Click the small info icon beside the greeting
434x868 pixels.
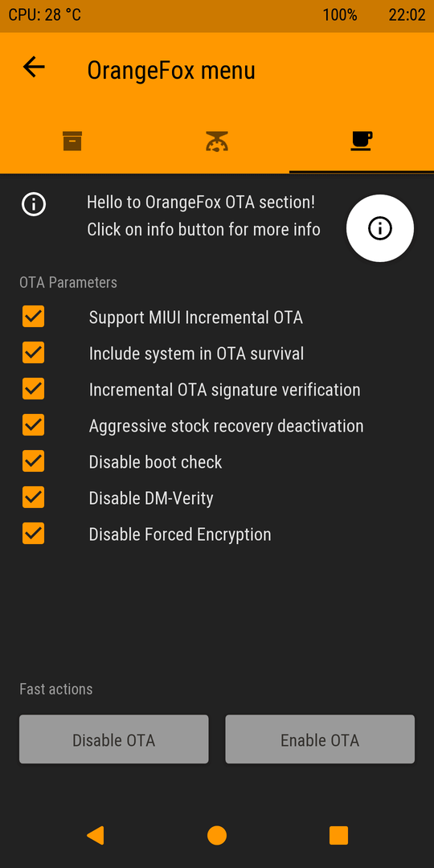tap(34, 204)
